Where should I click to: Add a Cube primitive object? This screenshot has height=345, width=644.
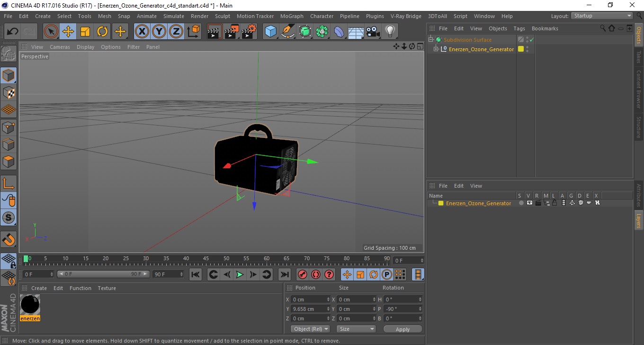271,32
